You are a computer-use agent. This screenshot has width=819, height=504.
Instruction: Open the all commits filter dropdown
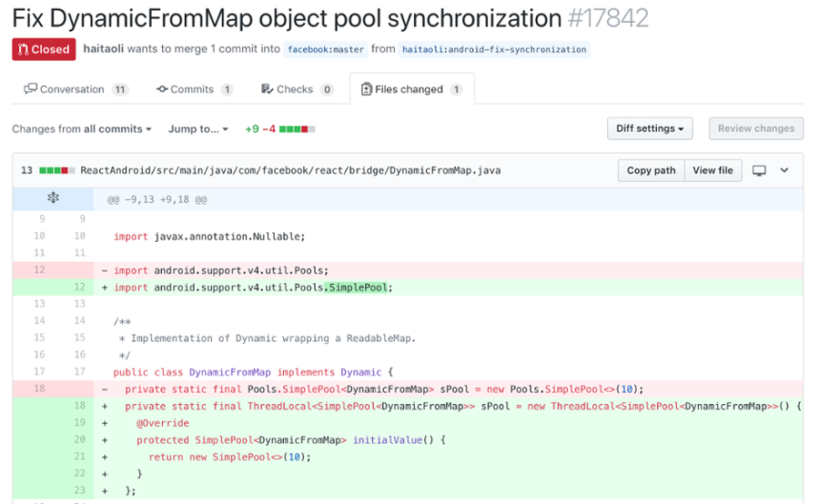coord(117,129)
